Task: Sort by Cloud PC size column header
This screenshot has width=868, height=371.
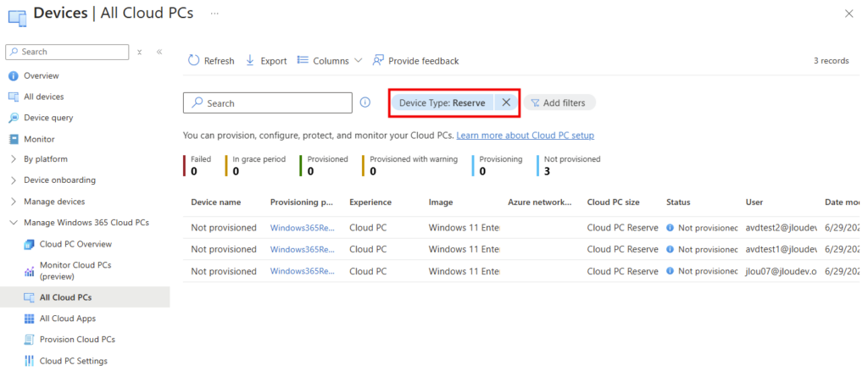Action: [614, 202]
